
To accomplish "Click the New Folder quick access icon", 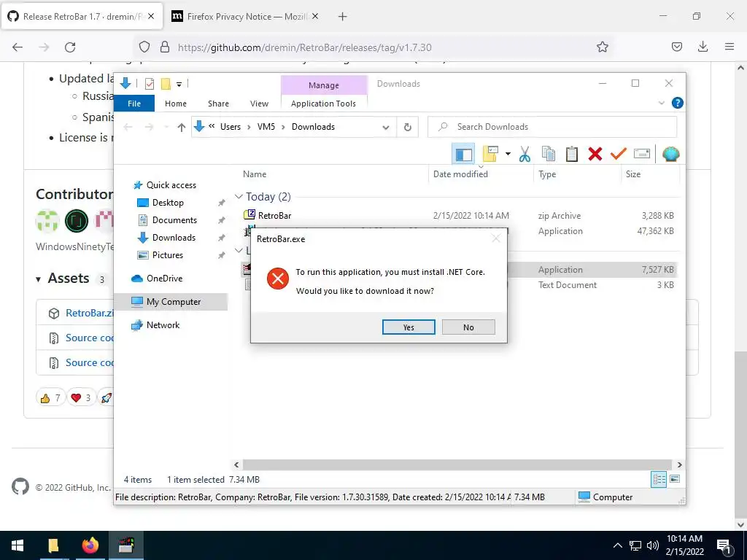I will pyautogui.click(x=166, y=84).
